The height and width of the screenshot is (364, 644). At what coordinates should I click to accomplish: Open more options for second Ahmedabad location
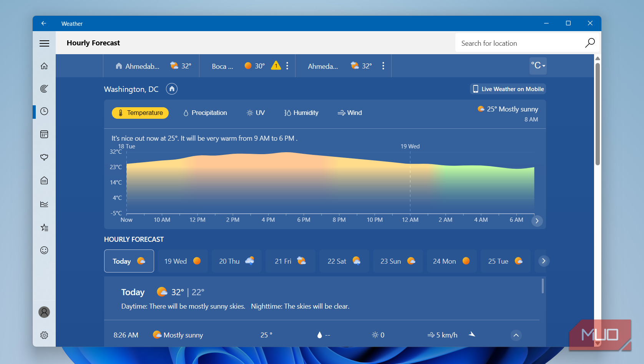click(x=383, y=66)
